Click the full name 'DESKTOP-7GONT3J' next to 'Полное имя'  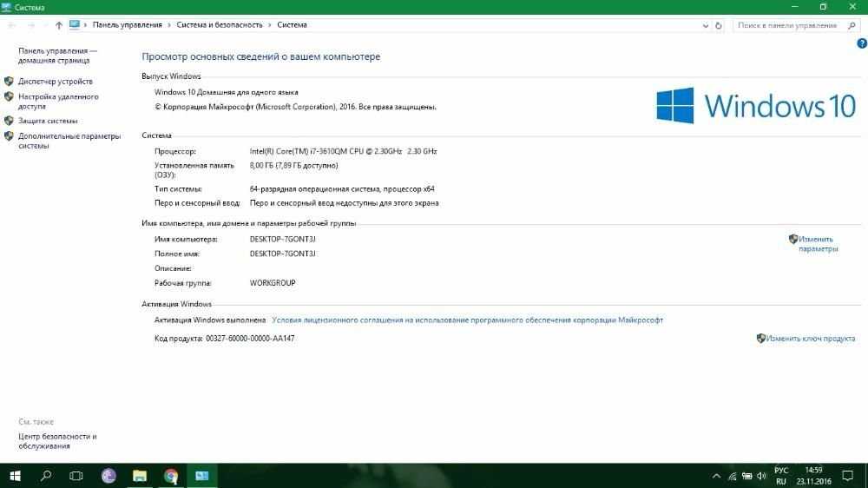point(282,254)
